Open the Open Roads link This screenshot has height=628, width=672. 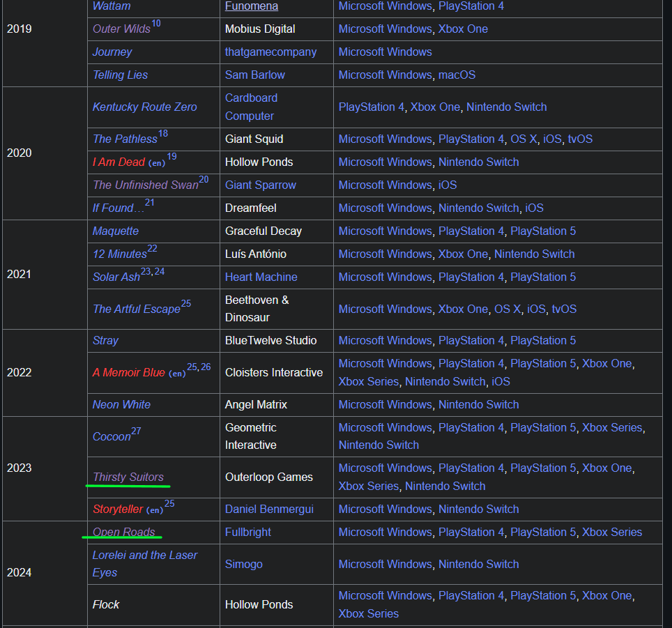tap(124, 533)
